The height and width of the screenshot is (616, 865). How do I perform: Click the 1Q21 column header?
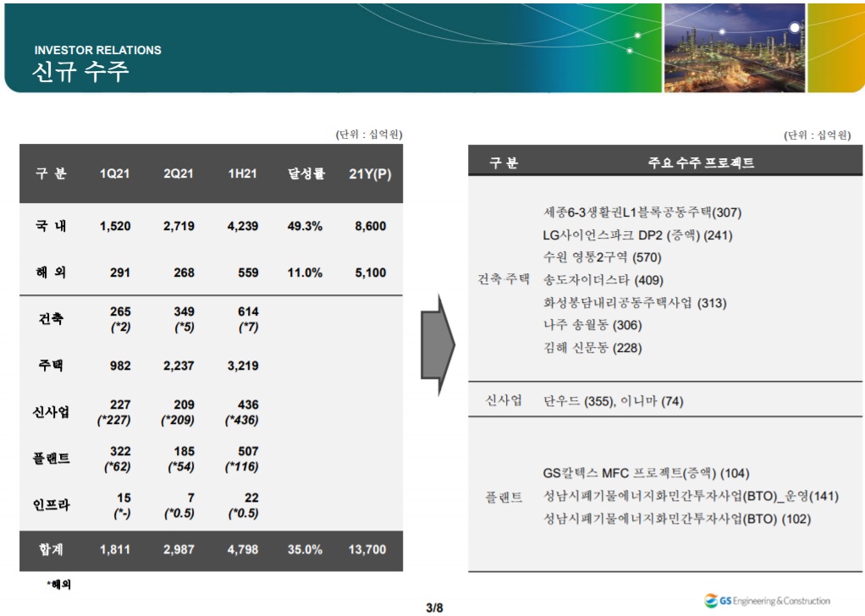(x=115, y=173)
